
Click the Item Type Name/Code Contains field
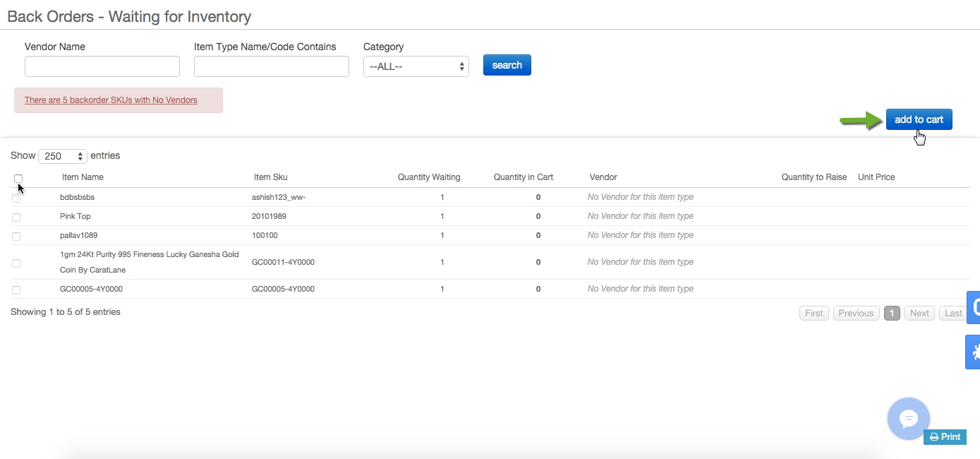271,66
